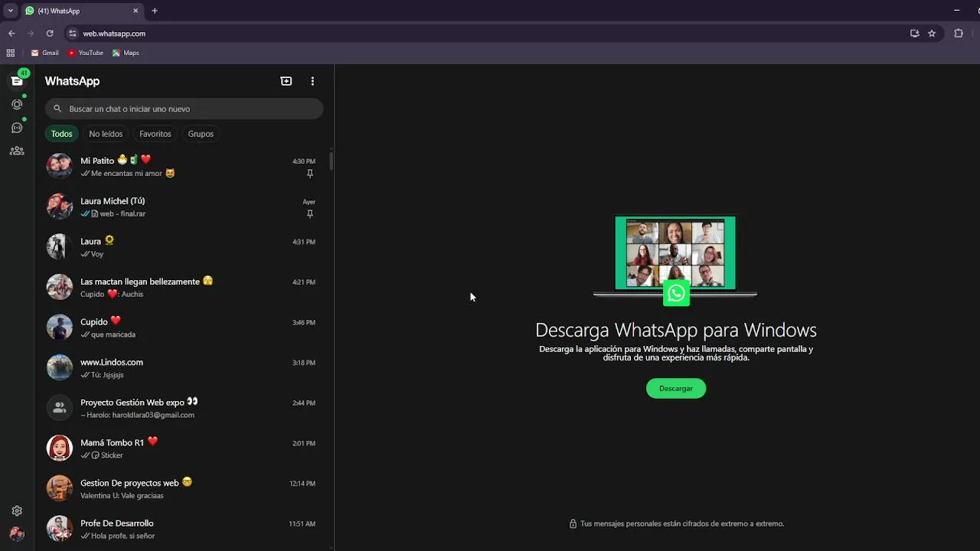
Task: Open the YouTube bookmark
Action: [85, 53]
